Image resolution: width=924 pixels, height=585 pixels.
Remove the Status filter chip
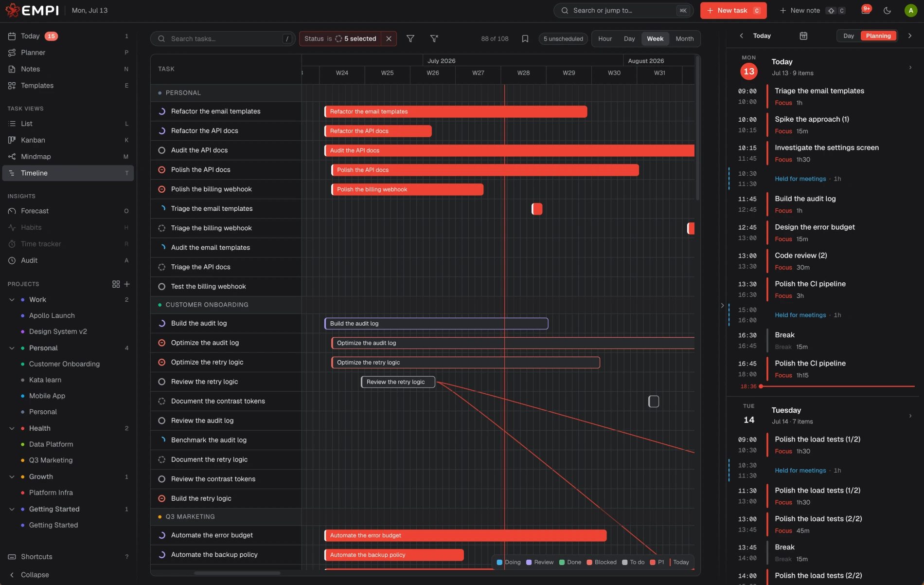pos(389,38)
